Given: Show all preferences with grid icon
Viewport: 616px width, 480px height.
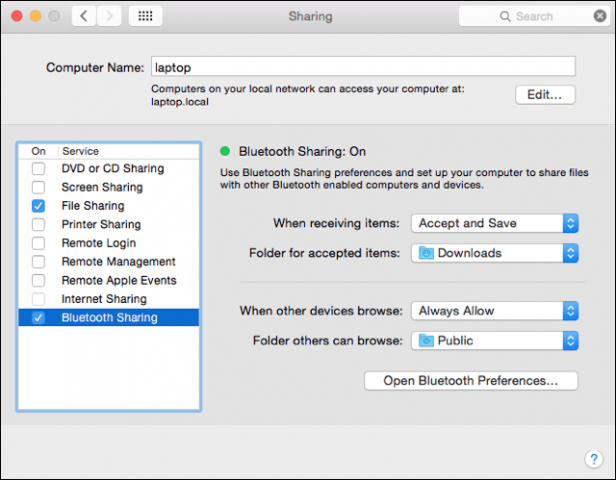Looking at the screenshot, I should click(145, 16).
